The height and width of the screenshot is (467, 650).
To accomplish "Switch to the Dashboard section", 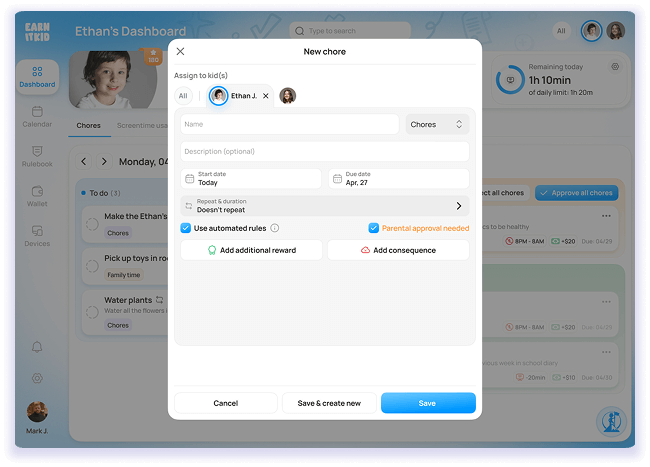I will point(37,77).
